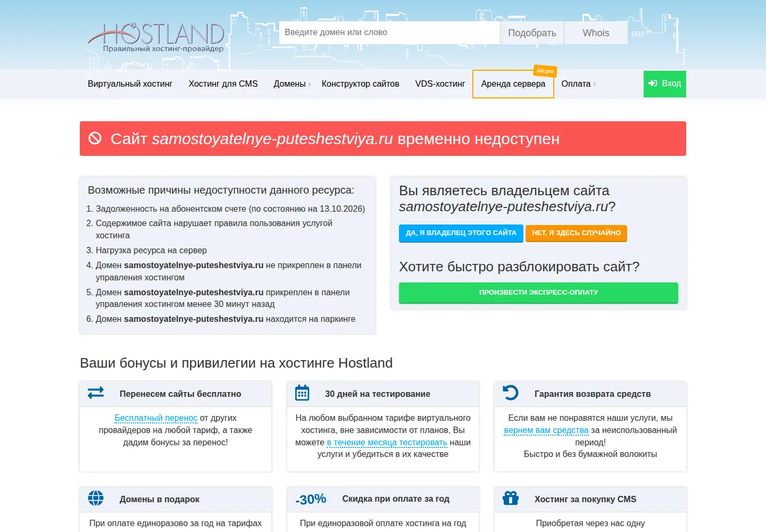The height and width of the screenshot is (532, 766).
Task: Go to Конструктор сайтов
Action: (361, 84)
